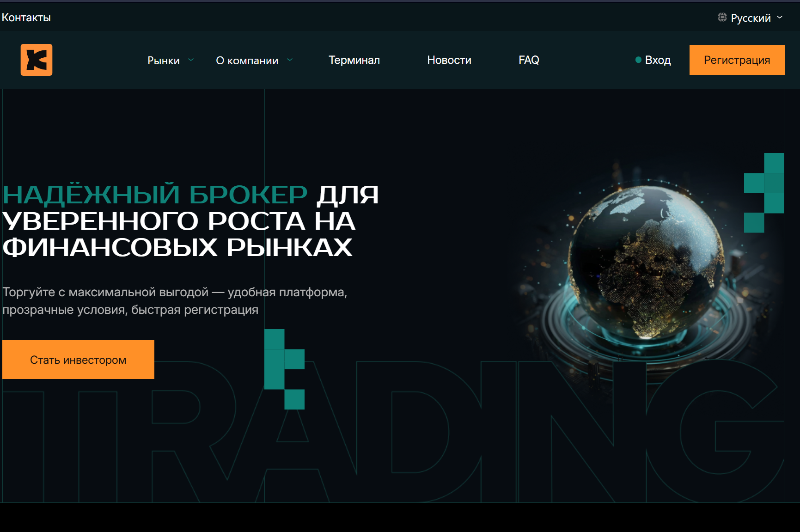Click the orange K logo
The height and width of the screenshot is (532, 800).
(37, 60)
